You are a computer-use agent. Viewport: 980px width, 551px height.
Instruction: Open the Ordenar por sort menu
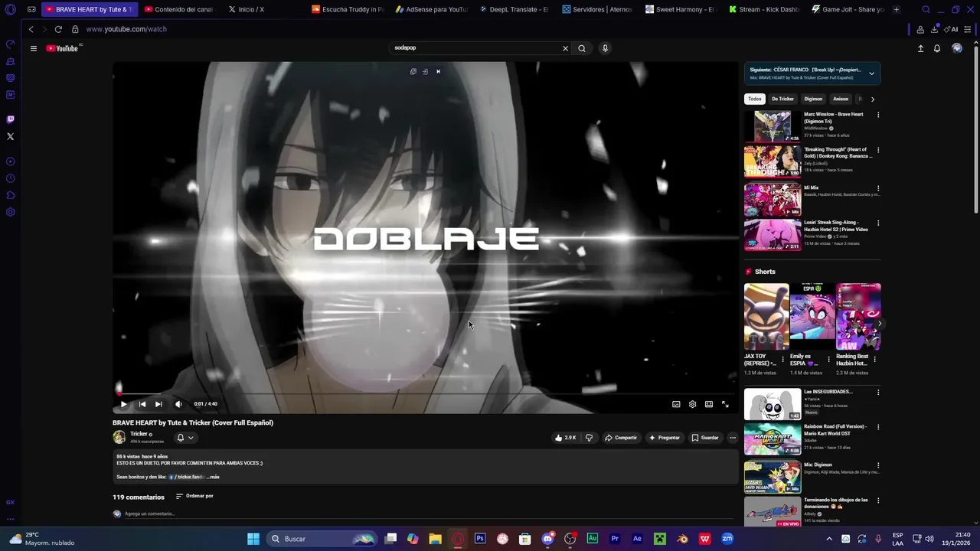(x=194, y=496)
